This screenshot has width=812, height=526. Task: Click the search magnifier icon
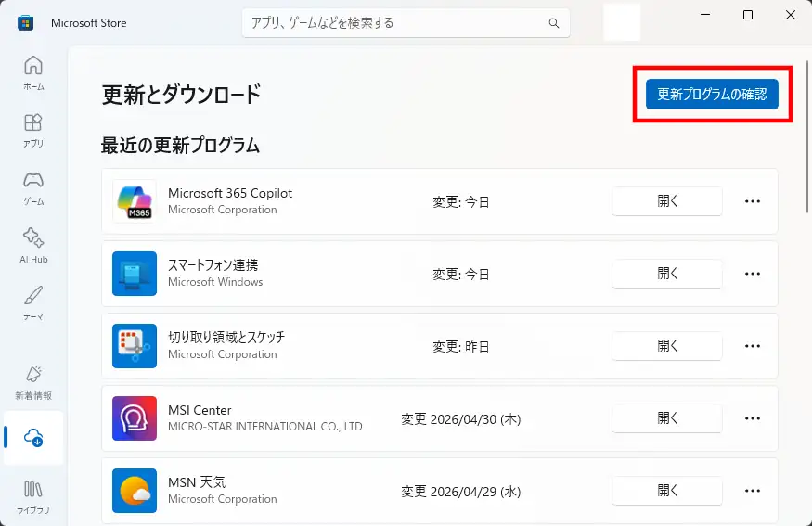tap(554, 23)
